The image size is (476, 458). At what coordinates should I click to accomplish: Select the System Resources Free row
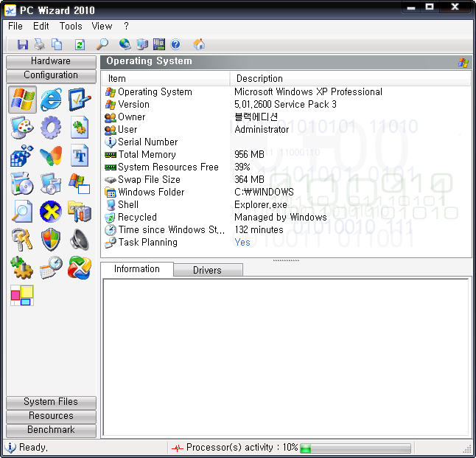click(x=286, y=167)
